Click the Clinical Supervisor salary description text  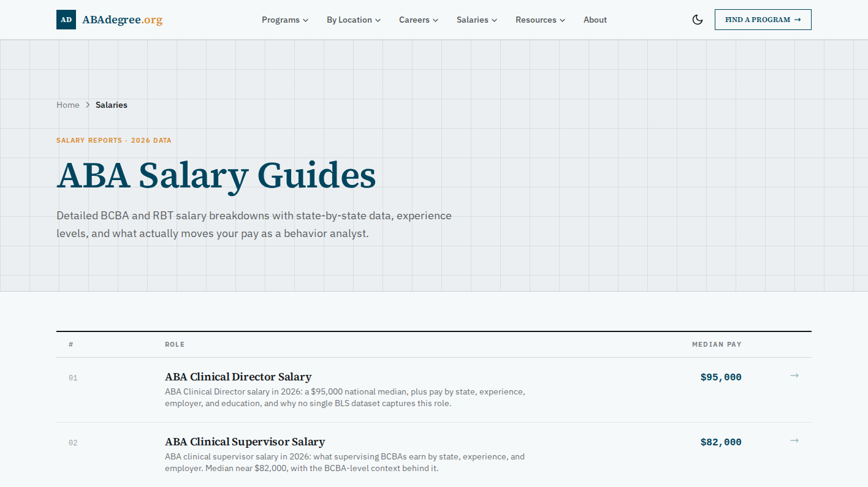click(x=345, y=462)
